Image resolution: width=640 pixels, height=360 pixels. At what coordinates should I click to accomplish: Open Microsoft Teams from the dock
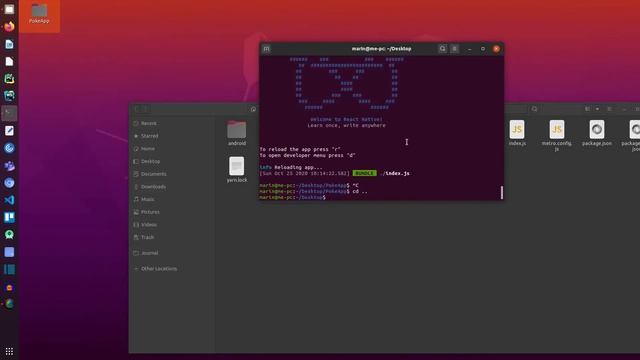pos(9,166)
